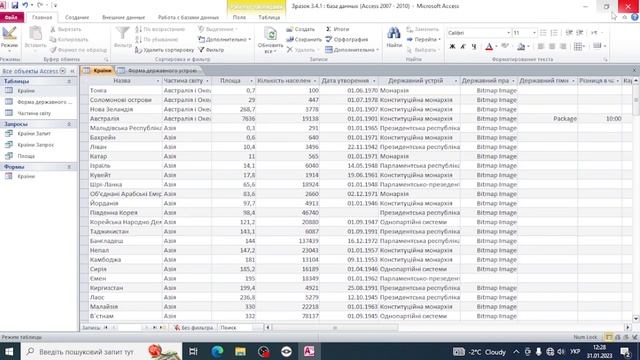Click the vertical scrollbar down arrow
This screenshot has width=640, height=360.
click(636, 319)
